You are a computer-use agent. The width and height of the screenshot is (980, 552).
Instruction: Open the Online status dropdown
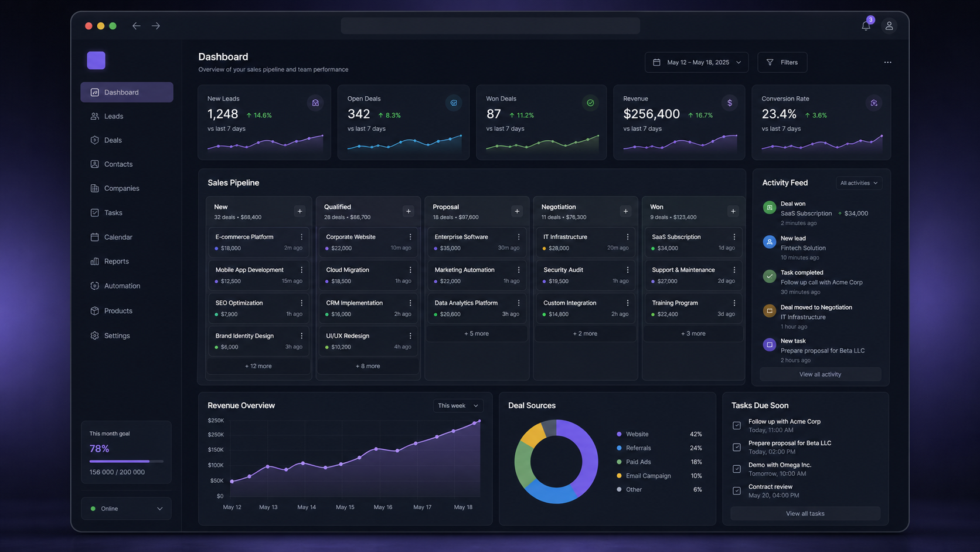tap(126, 509)
